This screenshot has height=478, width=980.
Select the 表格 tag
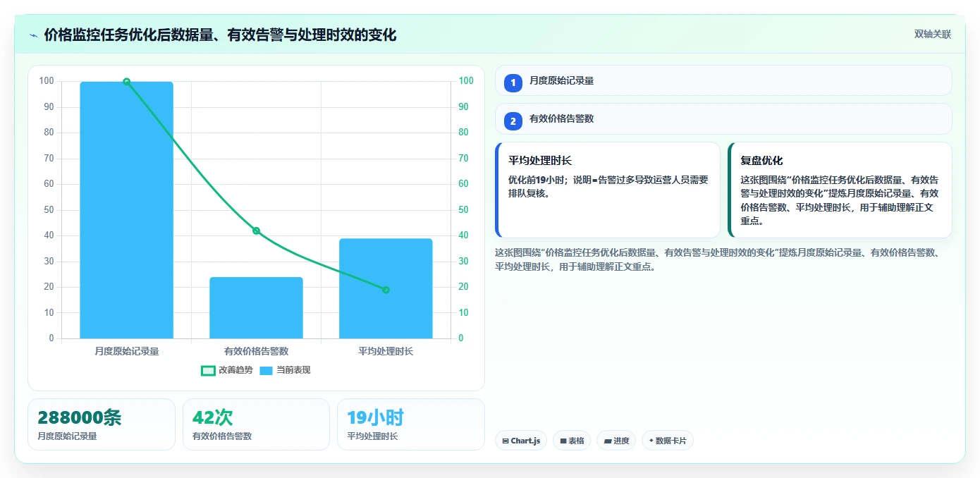point(572,441)
